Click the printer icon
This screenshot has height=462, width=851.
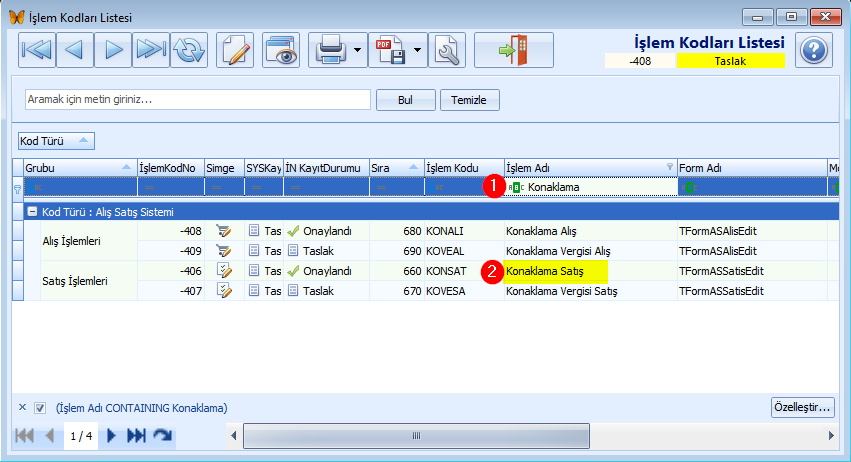(330, 50)
